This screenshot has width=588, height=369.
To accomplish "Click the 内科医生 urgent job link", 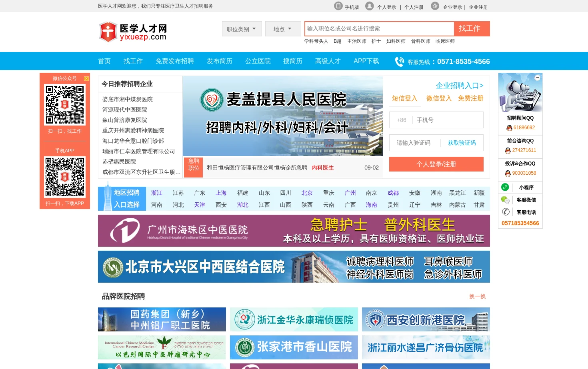I will tap(323, 168).
